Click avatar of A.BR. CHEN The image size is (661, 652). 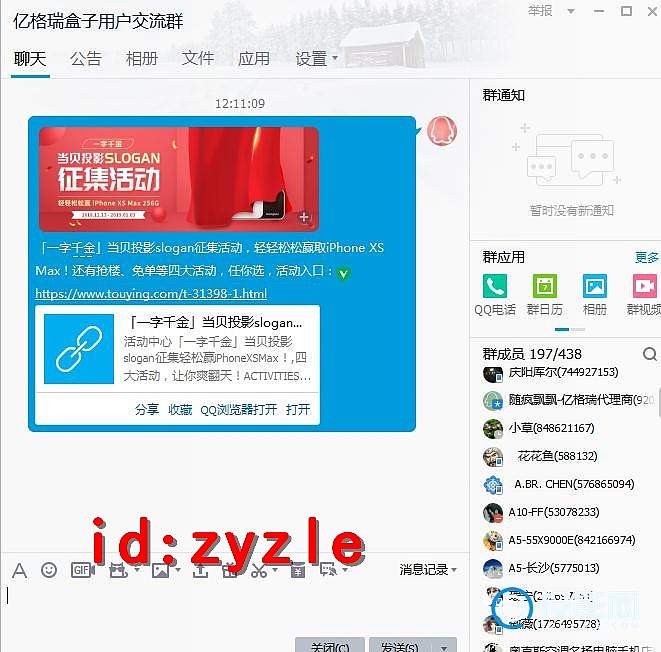click(492, 485)
